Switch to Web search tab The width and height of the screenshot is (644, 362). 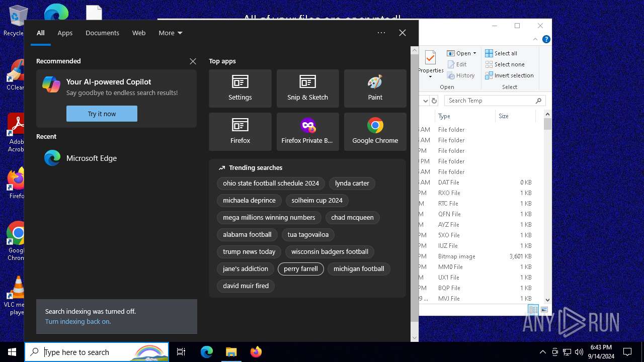pyautogui.click(x=139, y=33)
